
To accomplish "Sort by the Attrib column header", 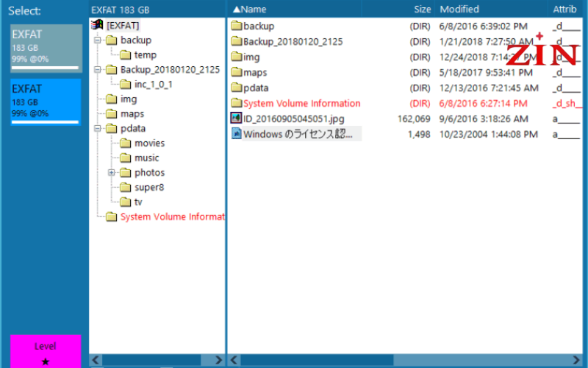I will pyautogui.click(x=565, y=9).
